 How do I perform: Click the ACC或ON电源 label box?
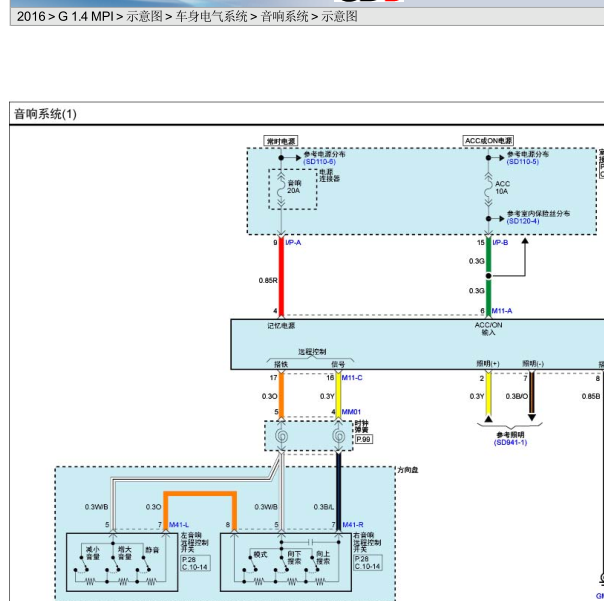click(x=488, y=141)
